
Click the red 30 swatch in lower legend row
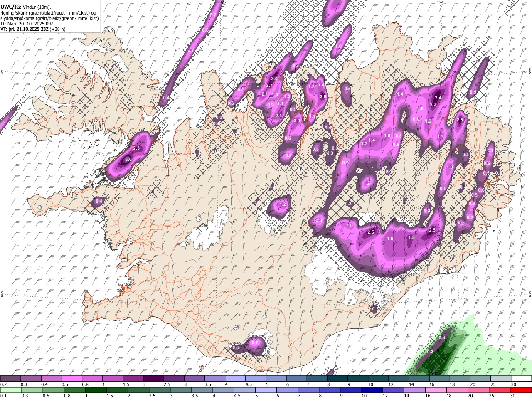(521, 390)
